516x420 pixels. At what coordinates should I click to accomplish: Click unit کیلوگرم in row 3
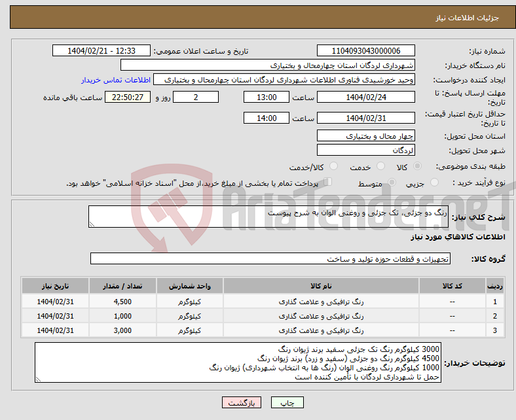[x=189, y=330]
